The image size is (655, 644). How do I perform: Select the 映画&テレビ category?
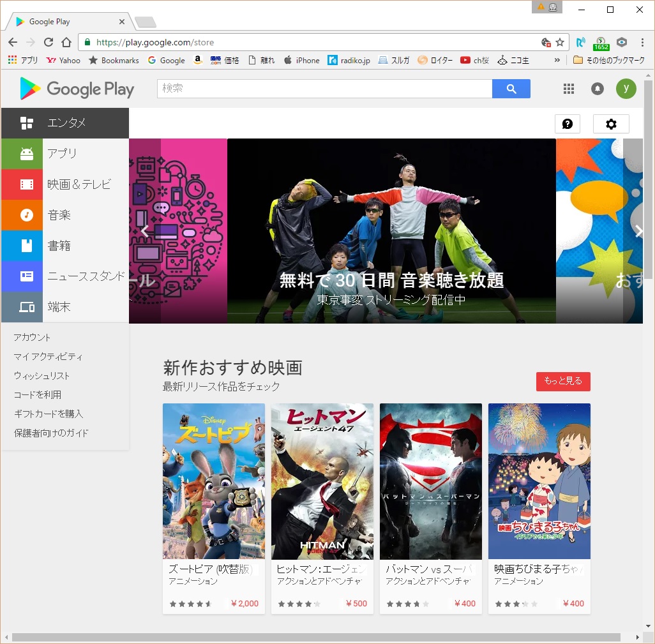tap(65, 184)
